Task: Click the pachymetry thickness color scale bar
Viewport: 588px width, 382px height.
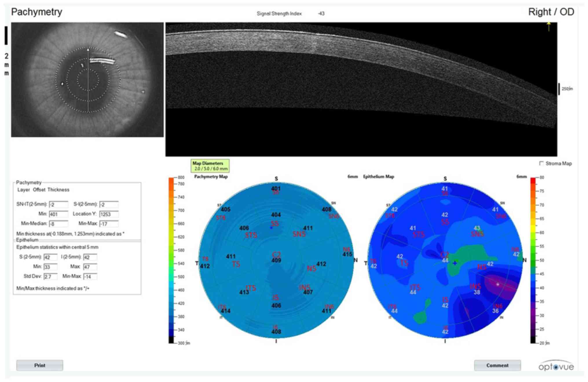Action: point(171,260)
